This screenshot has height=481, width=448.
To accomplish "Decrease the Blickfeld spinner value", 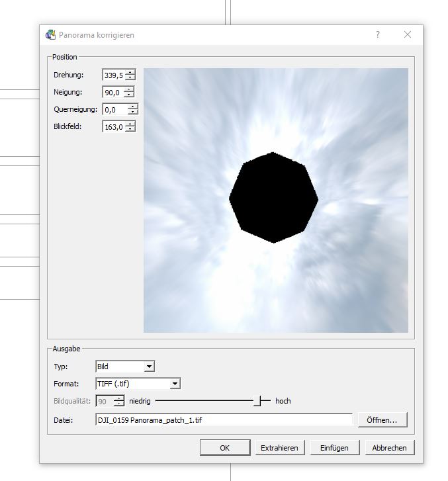I will click(130, 130).
